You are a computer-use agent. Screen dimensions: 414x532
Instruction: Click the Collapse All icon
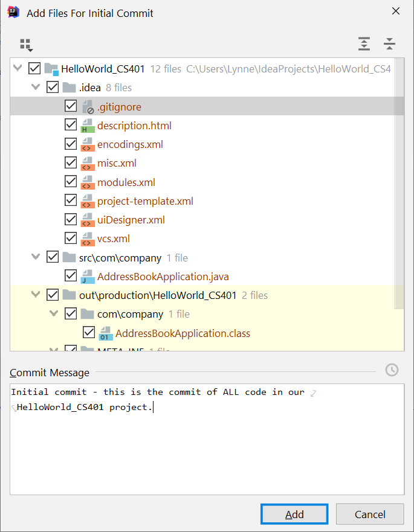tap(390, 44)
